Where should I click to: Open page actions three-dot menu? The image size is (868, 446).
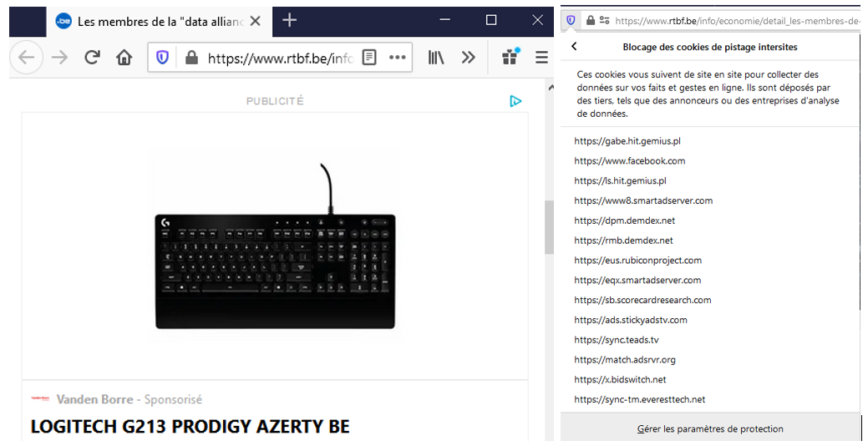pyautogui.click(x=398, y=57)
